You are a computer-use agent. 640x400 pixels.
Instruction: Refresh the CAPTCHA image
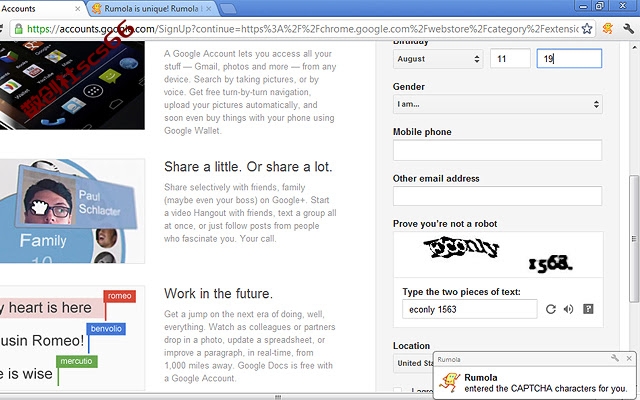click(x=551, y=309)
